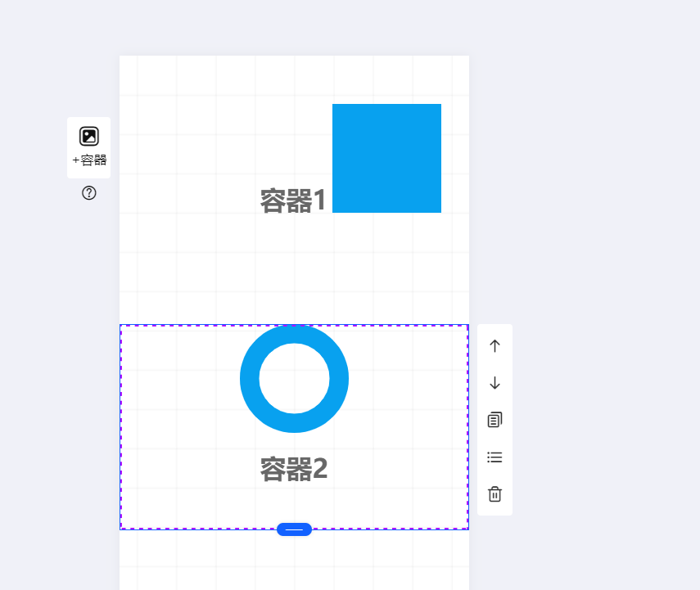Move selected container down with down arrow

pos(495,383)
